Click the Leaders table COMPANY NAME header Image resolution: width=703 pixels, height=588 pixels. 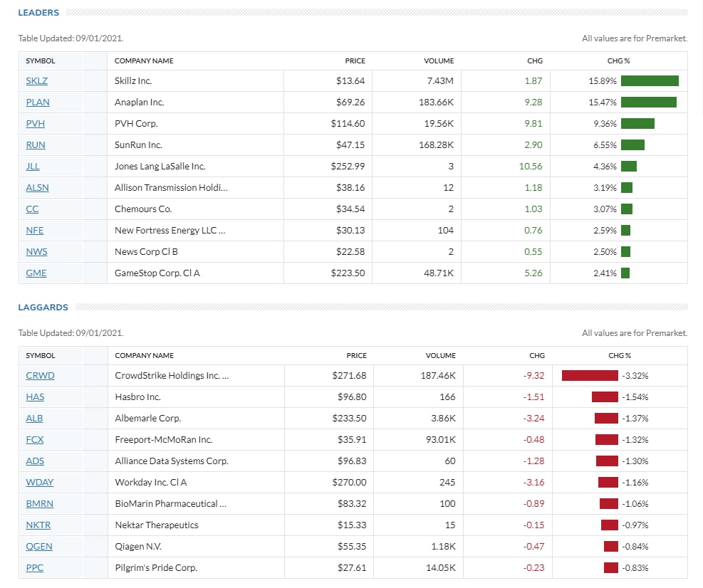coord(144,61)
